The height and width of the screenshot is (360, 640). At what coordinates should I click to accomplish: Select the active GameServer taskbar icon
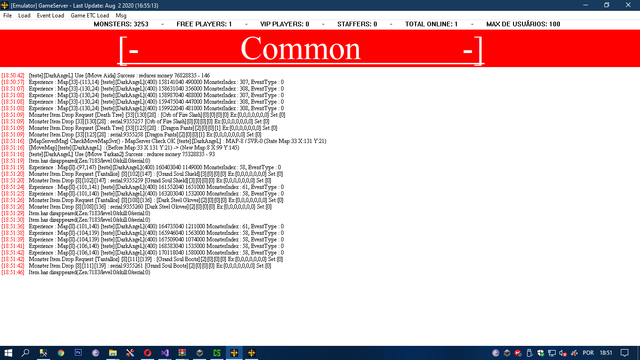coord(234,353)
